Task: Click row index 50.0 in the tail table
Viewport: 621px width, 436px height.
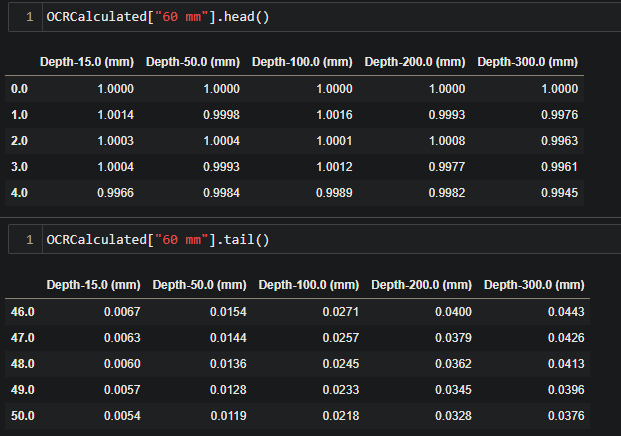Action: (23, 416)
